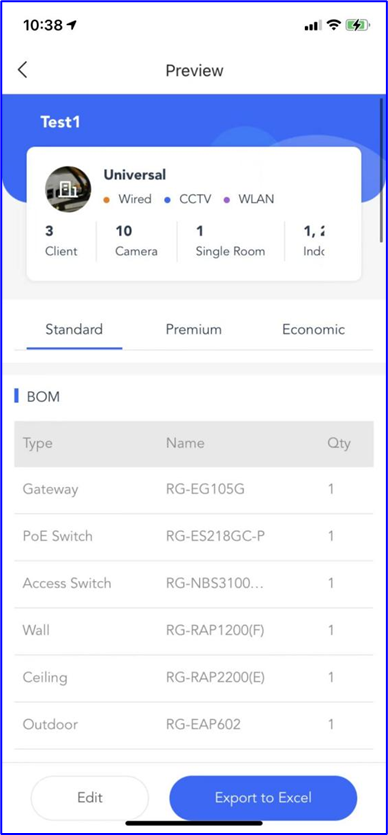This screenshot has width=388, height=835.
Task: Tap the cellular signal bars icon
Action: 313,26
